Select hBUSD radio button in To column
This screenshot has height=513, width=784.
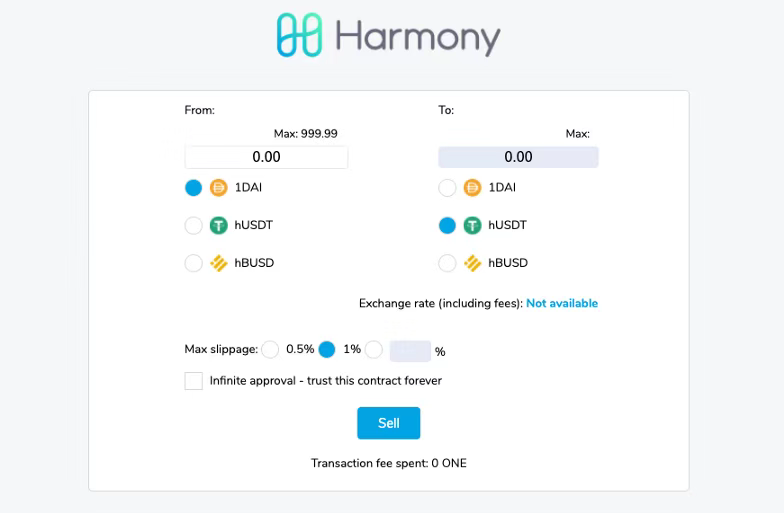click(x=448, y=263)
